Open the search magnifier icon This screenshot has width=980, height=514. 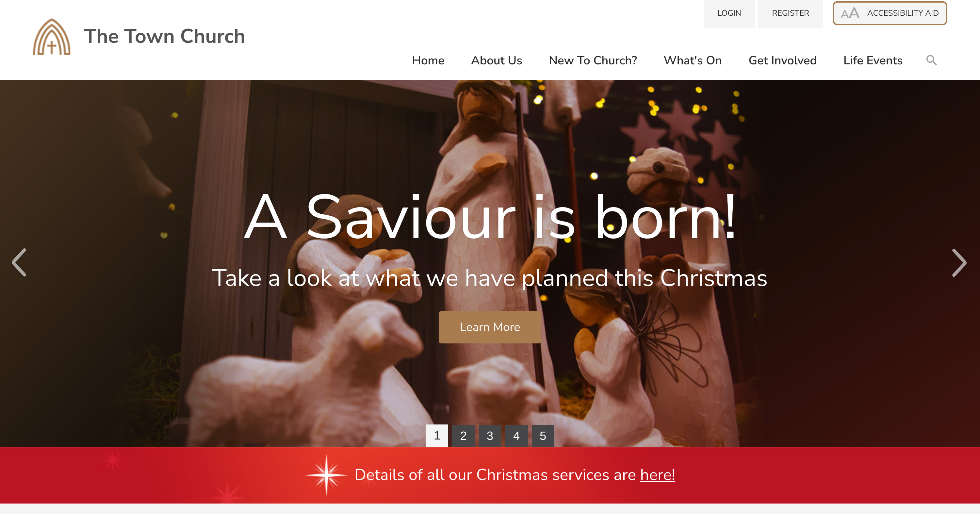pos(931,60)
